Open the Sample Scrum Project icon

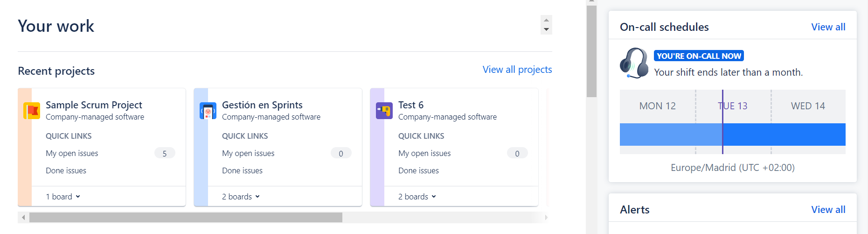point(32,111)
